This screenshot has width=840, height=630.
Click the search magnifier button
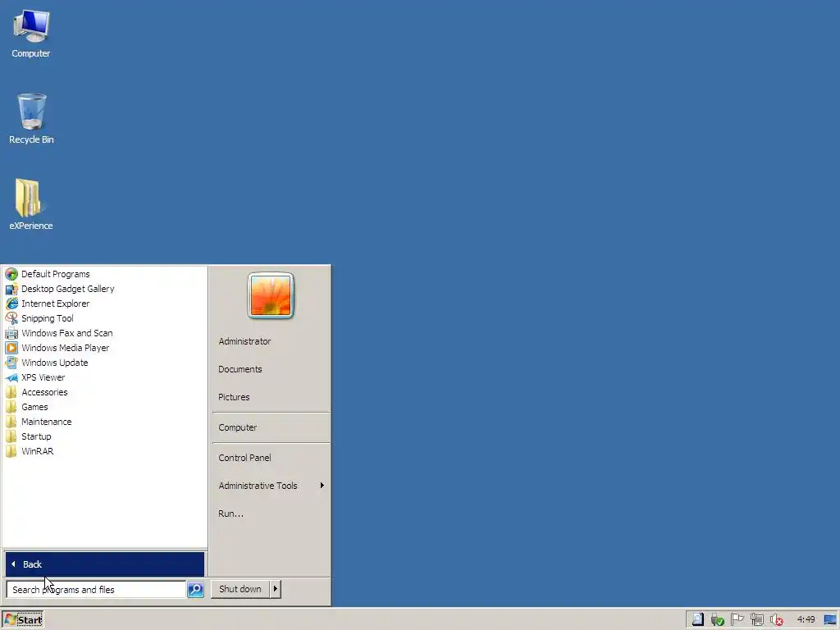[195, 589]
